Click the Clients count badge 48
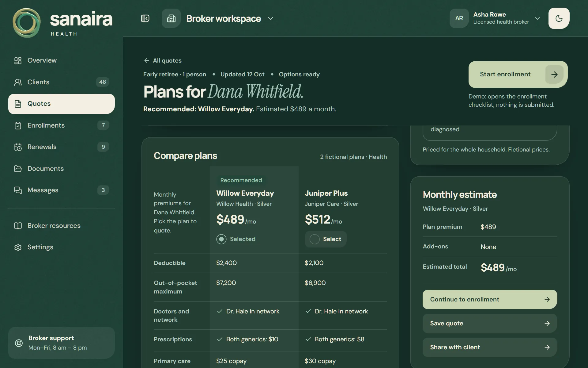Screen dimensions: 588x368 (103, 82)
